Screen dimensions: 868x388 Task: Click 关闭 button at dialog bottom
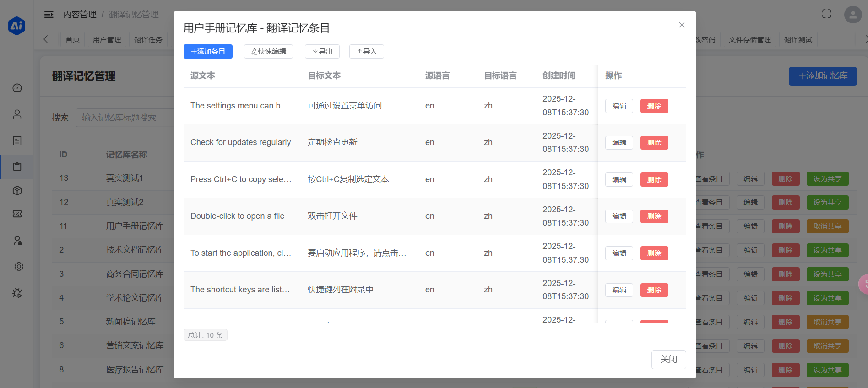(x=669, y=360)
